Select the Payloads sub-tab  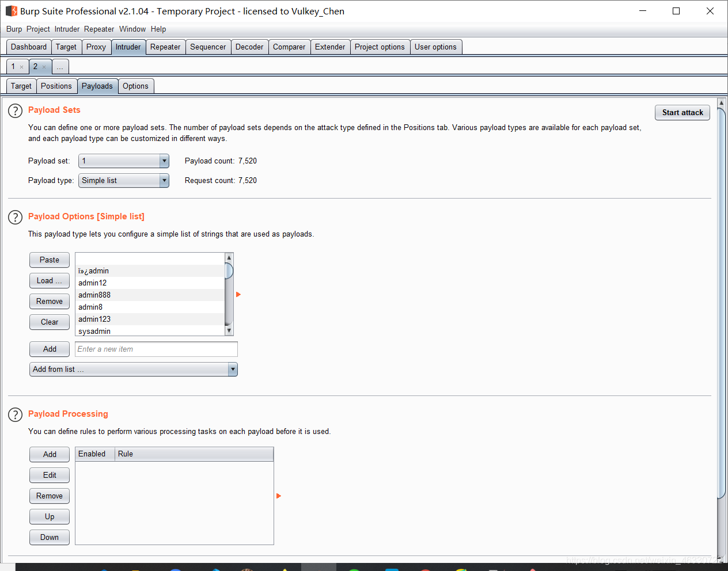pyautogui.click(x=97, y=86)
